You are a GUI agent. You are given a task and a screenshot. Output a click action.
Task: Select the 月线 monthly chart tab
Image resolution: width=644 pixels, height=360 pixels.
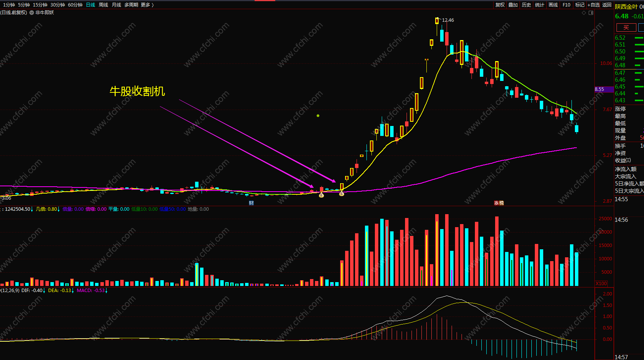coord(116,5)
